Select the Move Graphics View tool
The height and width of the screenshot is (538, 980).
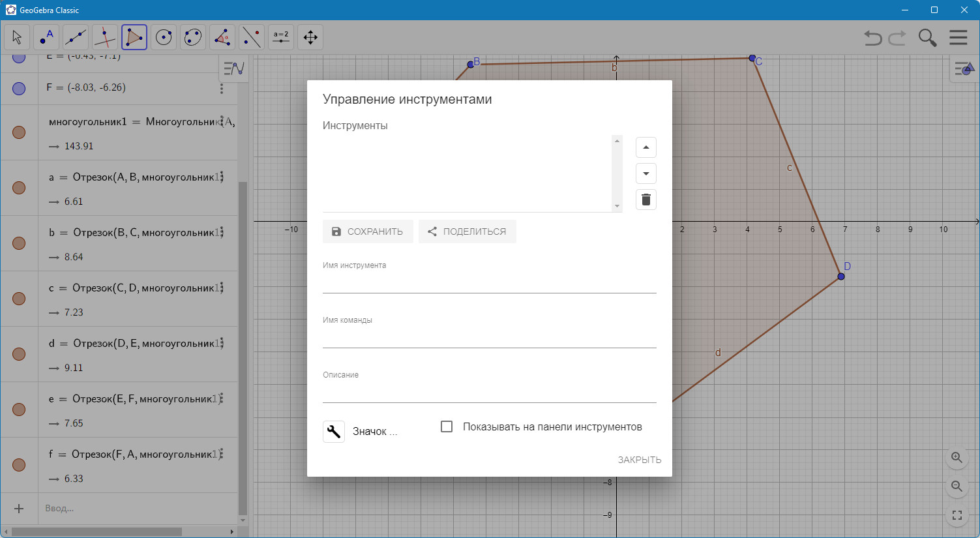(x=310, y=37)
